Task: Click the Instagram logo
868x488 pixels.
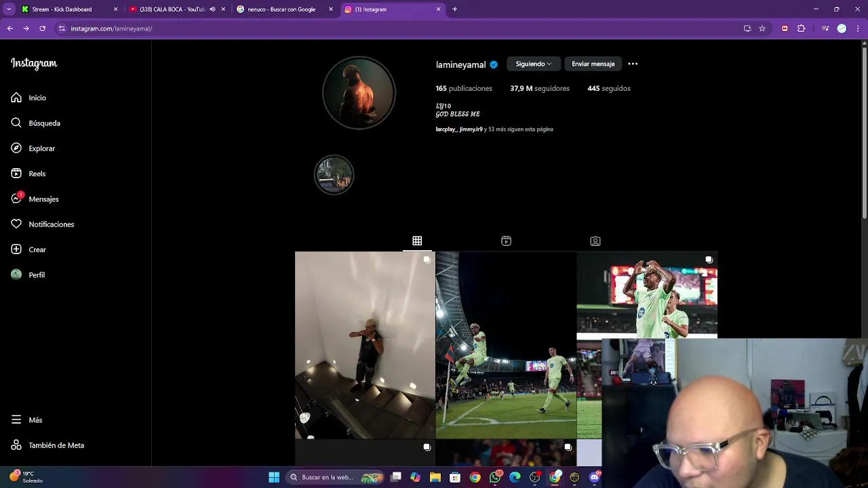Action: 34,64
